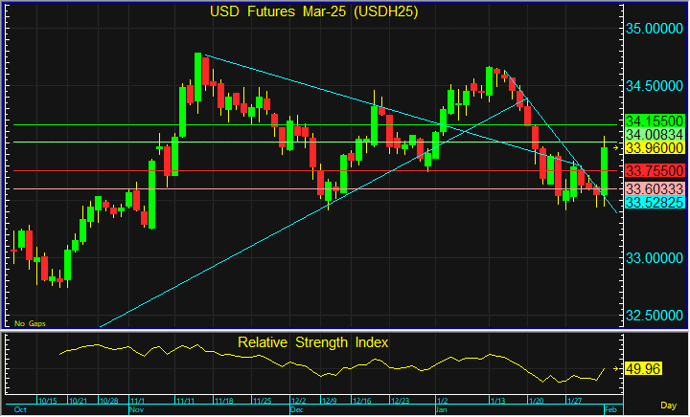The height and width of the screenshot is (417, 690).
Task: Click the Relative Strength Index title
Action: point(312,342)
